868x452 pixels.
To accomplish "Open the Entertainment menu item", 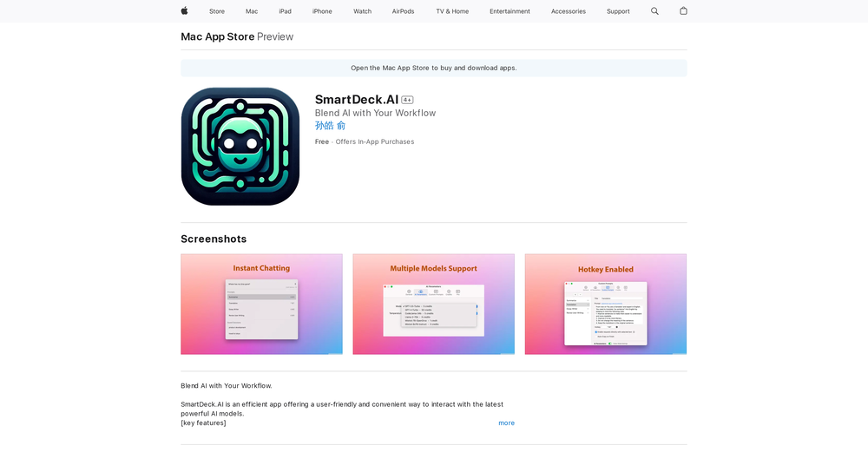I will pyautogui.click(x=510, y=11).
